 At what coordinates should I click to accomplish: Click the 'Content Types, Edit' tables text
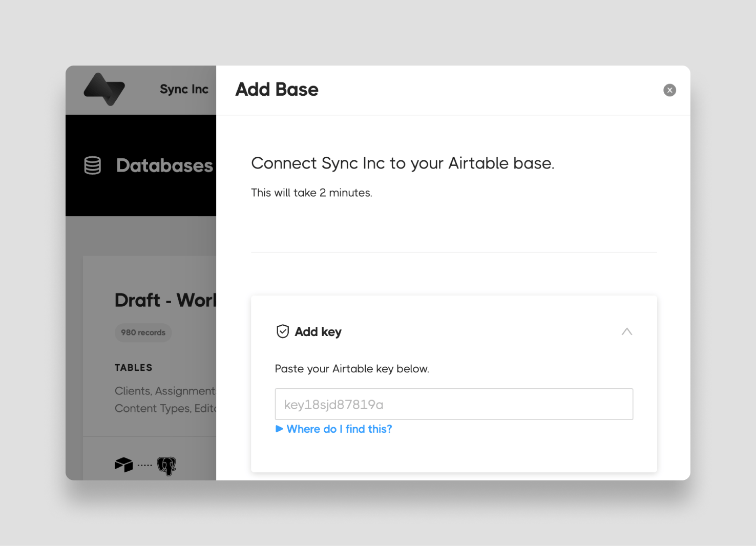point(165,408)
